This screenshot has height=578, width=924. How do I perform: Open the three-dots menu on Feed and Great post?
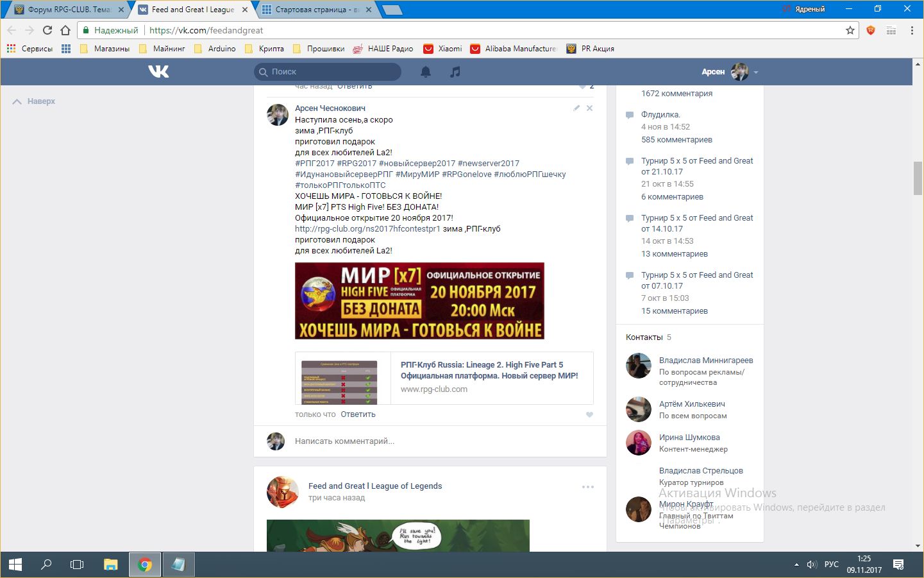(588, 487)
